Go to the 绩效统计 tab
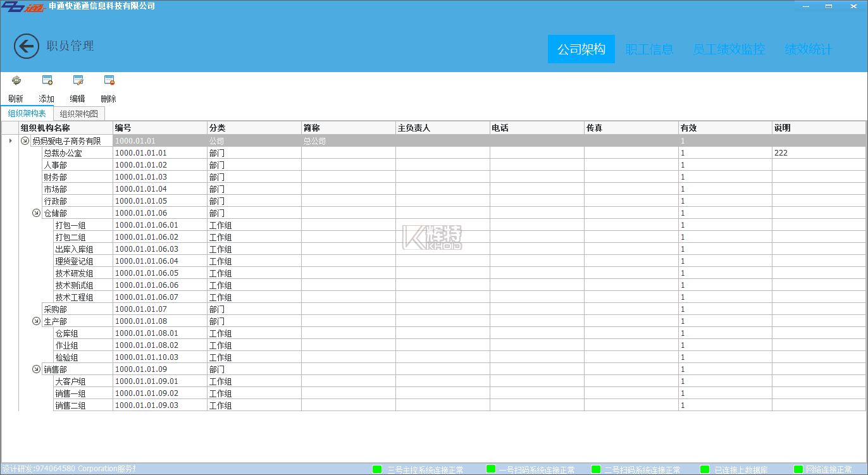The image size is (868, 475). [x=808, y=49]
